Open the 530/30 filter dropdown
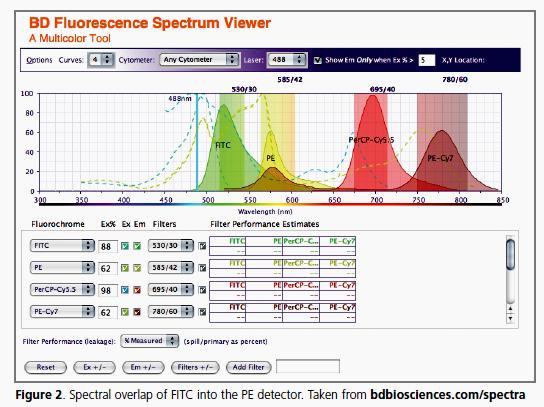 [171, 246]
